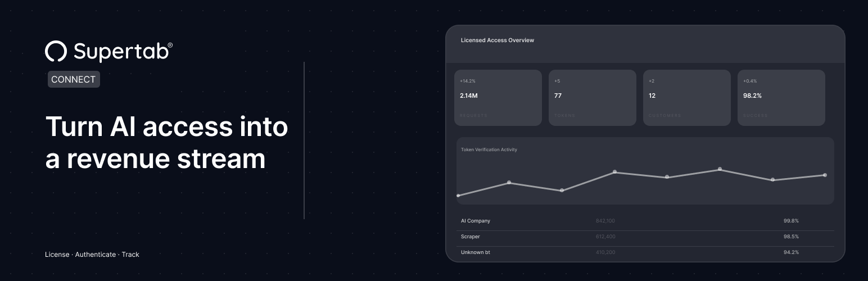Select the 'Scraper' table row name

pos(471,237)
